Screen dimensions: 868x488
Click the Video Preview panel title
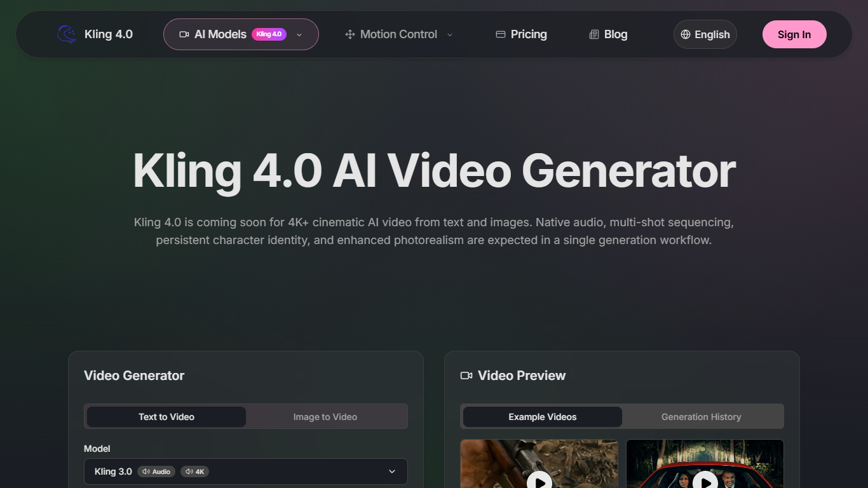click(522, 376)
